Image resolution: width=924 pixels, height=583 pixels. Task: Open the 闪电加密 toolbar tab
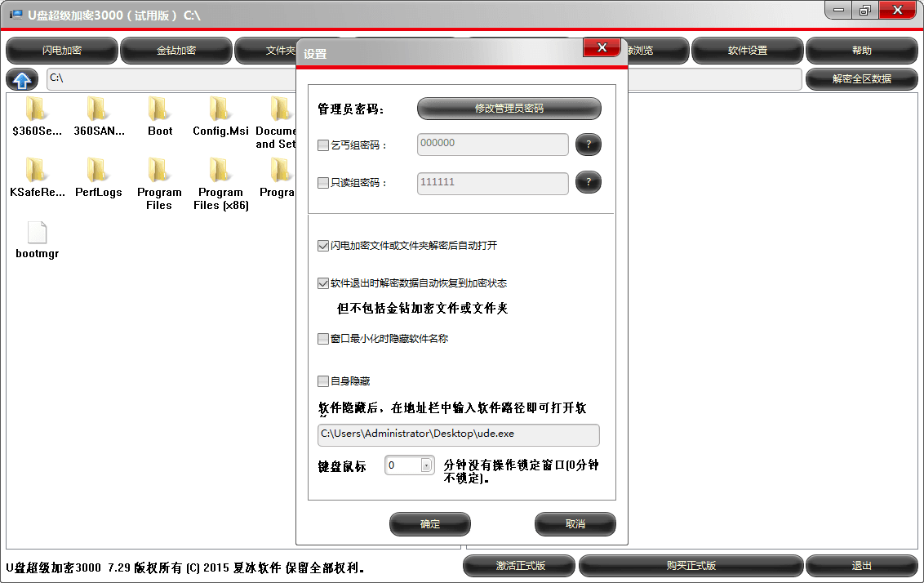[x=61, y=51]
